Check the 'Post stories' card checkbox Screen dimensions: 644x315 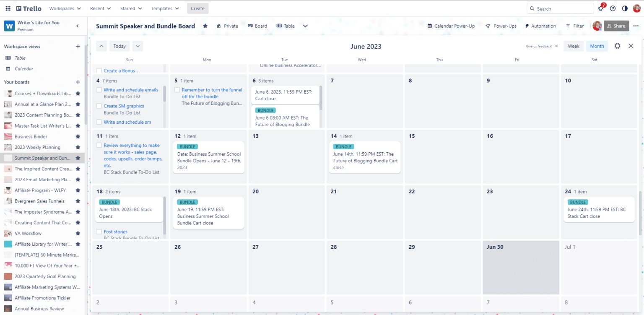(99, 232)
